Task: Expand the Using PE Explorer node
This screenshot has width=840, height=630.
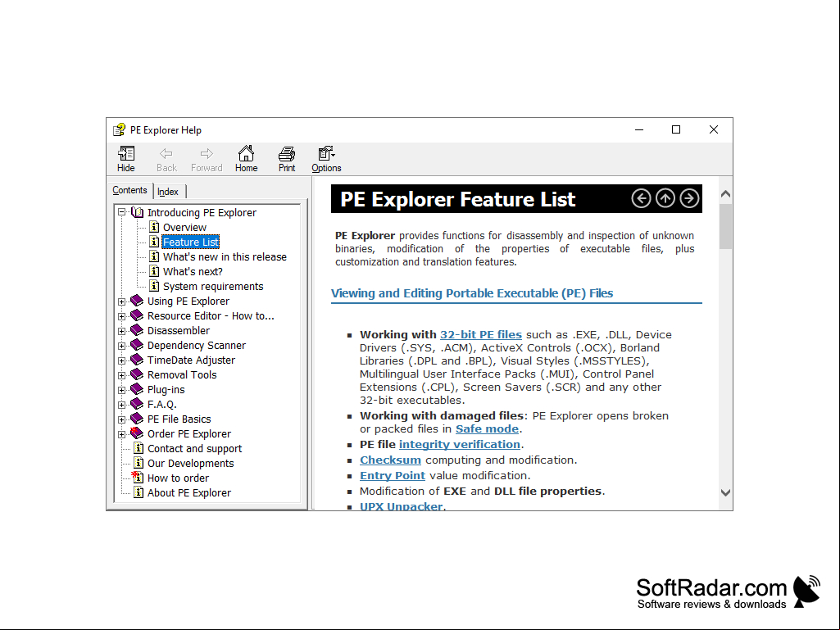Action: [121, 301]
